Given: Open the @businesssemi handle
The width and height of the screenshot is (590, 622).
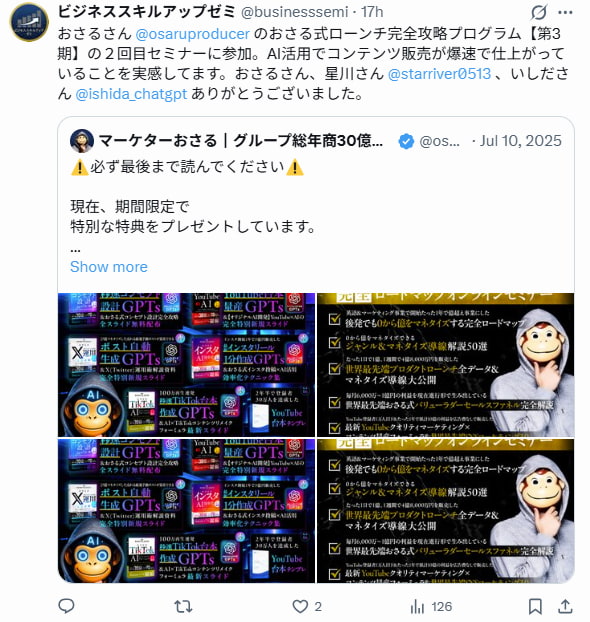Looking at the screenshot, I should pyautogui.click(x=295, y=12).
